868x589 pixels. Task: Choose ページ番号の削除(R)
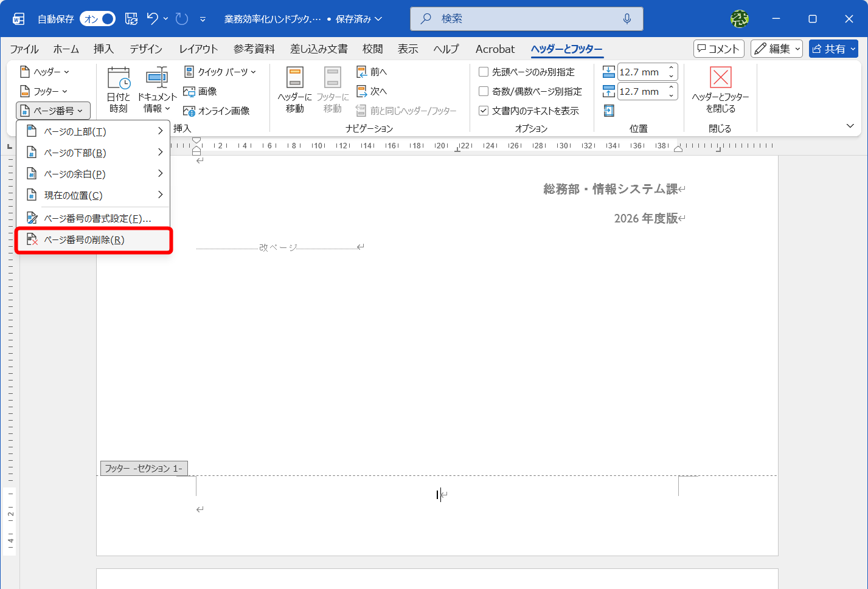94,240
